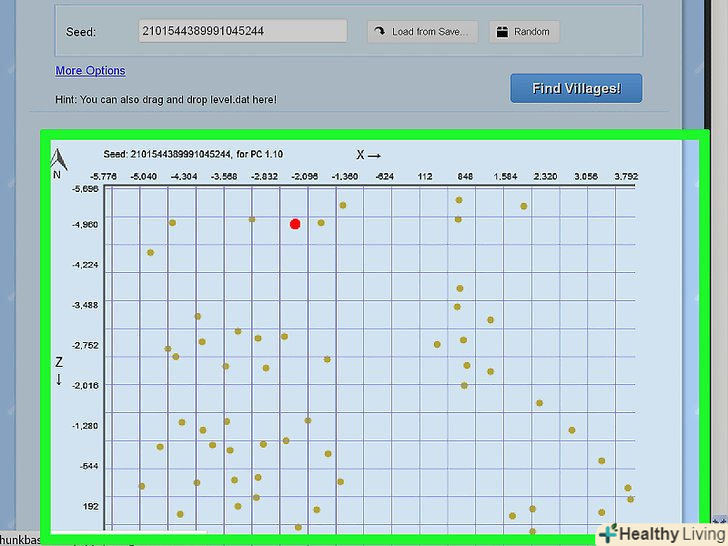Select the village dot directly right of red marker
The image size is (728, 546).
point(321,222)
